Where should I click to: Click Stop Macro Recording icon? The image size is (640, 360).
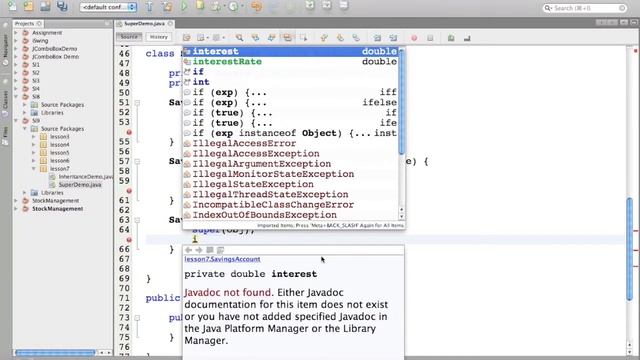tap(430, 38)
